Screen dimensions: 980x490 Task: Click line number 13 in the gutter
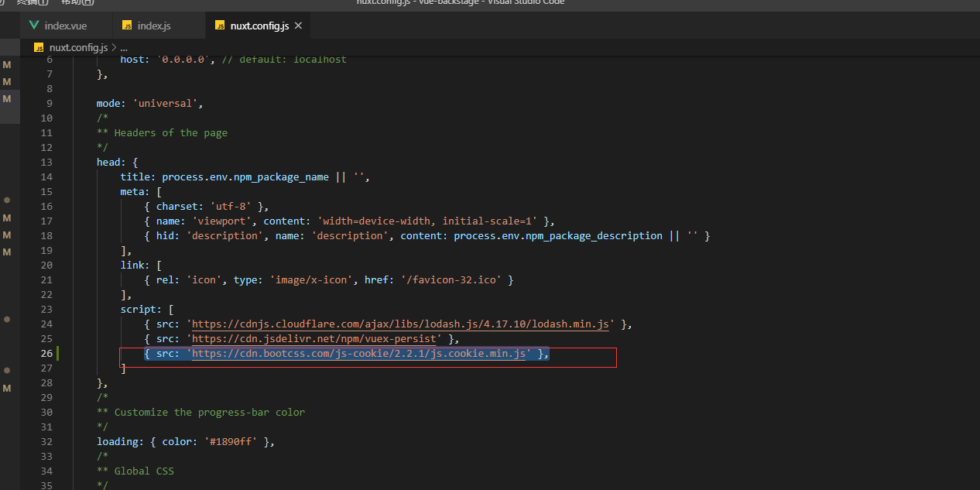coord(46,163)
